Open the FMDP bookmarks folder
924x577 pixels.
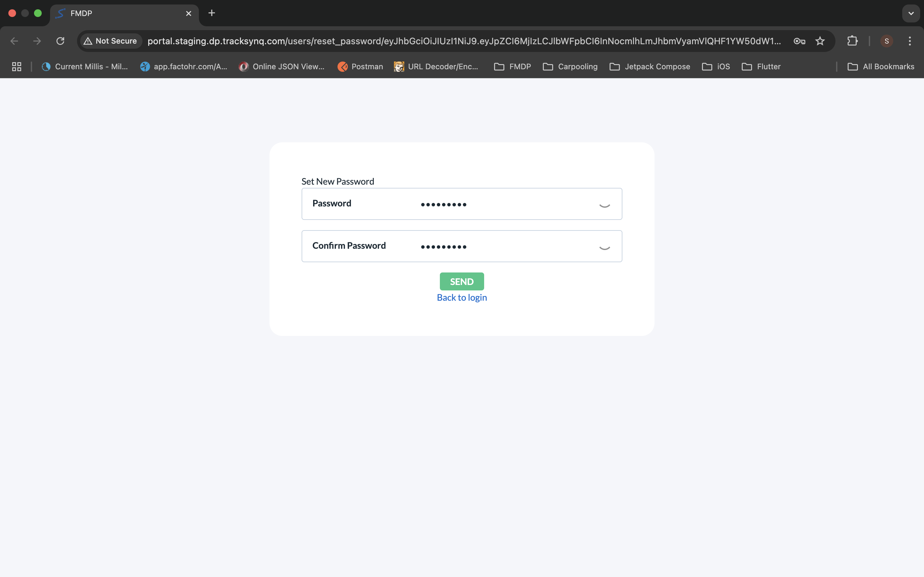click(x=512, y=66)
